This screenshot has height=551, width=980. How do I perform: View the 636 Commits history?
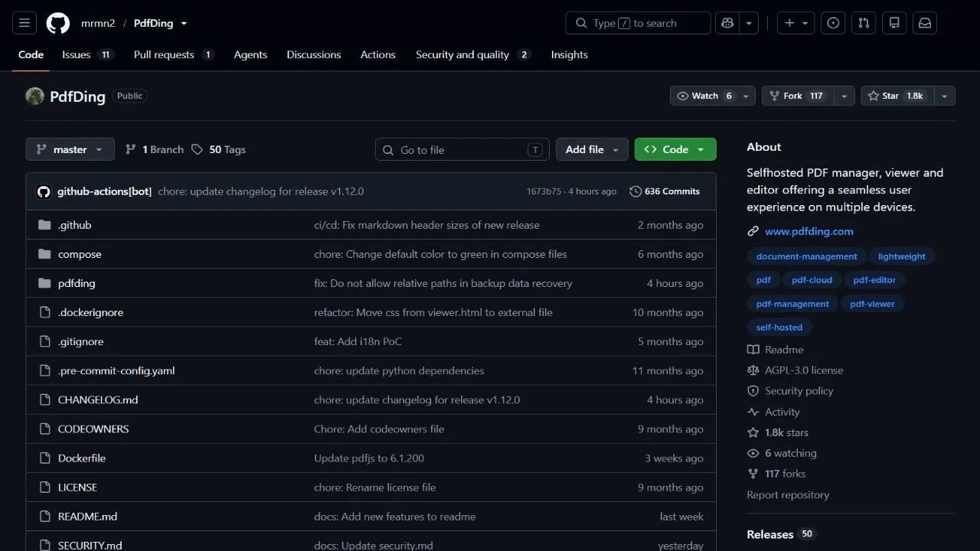(x=665, y=191)
